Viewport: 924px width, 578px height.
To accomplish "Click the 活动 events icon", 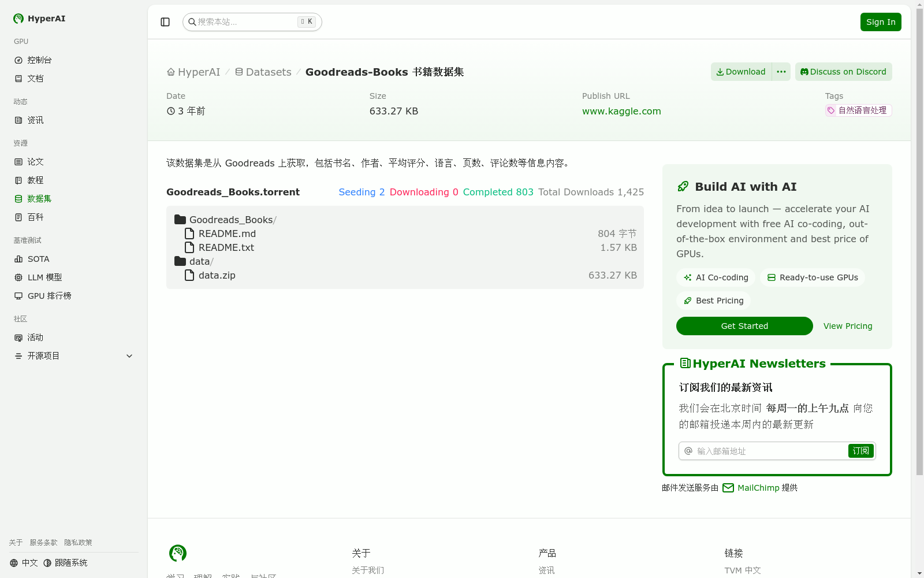I will 18,338.
